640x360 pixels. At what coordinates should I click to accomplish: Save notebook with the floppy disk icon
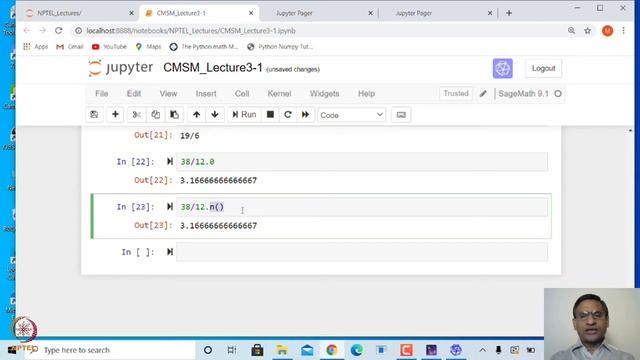(x=94, y=115)
